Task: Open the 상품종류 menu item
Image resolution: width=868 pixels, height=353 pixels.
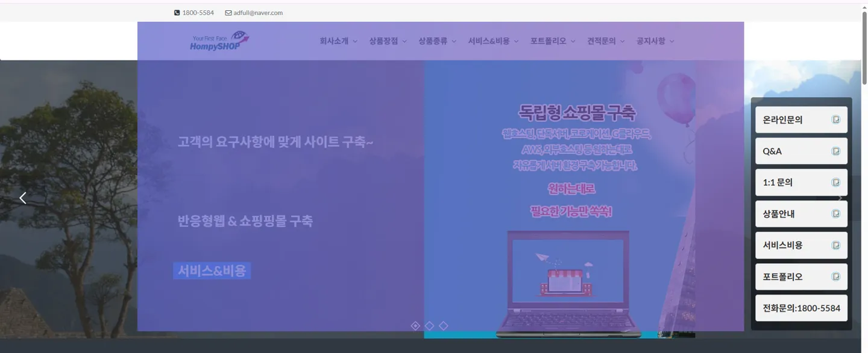Action: [433, 41]
